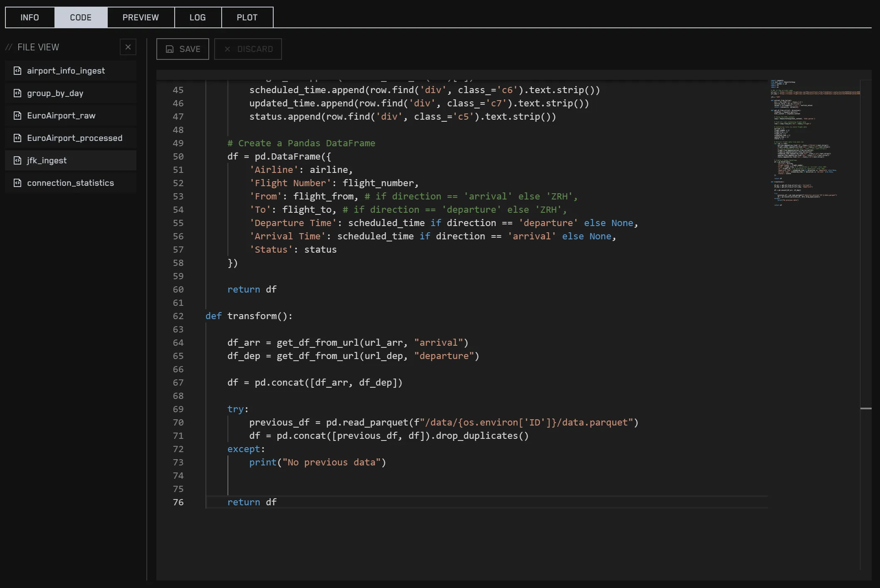Click line number 62

click(x=178, y=316)
